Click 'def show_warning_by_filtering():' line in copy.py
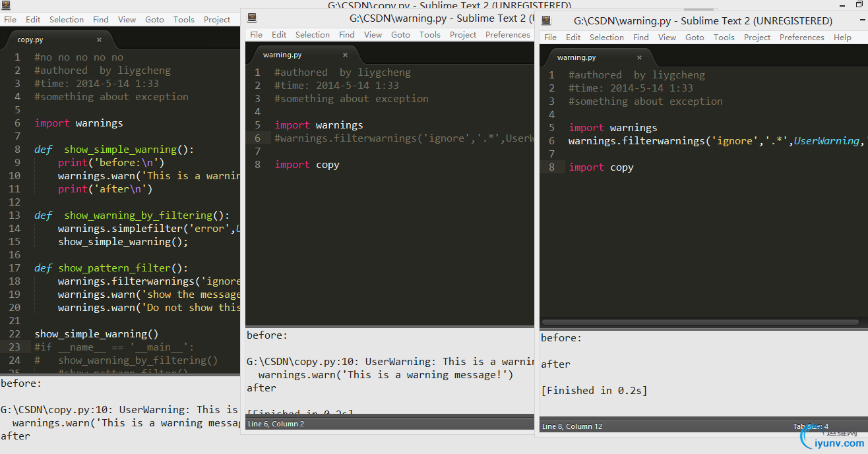The height and width of the screenshot is (454, 868). (132, 215)
